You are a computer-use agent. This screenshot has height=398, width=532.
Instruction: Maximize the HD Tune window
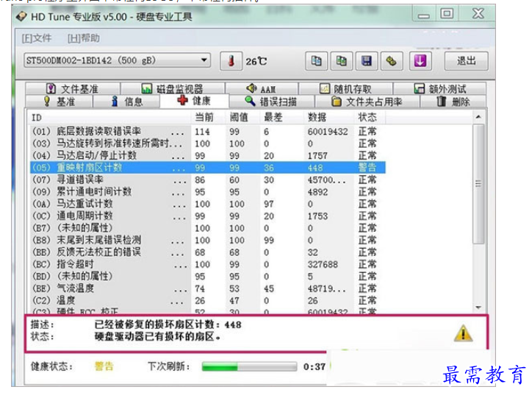click(x=447, y=13)
